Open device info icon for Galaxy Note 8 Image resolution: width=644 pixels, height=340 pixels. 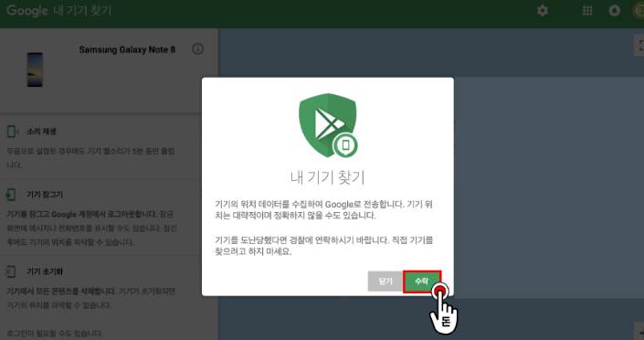point(198,49)
